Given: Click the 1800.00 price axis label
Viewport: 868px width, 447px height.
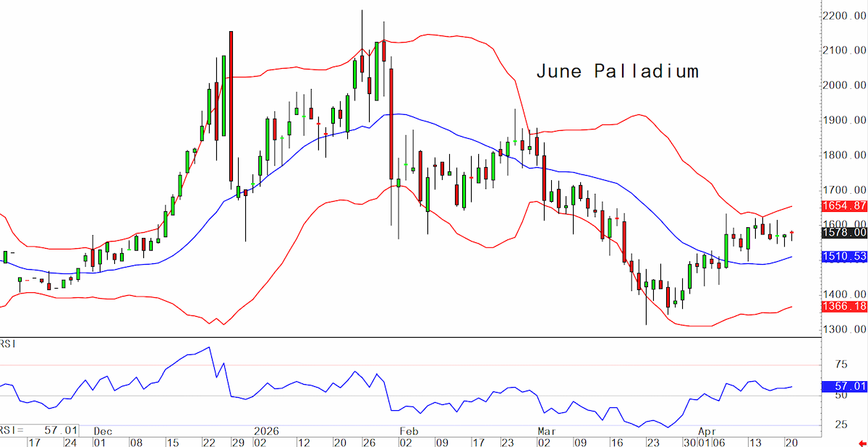Looking at the screenshot, I should pyautogui.click(x=845, y=156).
